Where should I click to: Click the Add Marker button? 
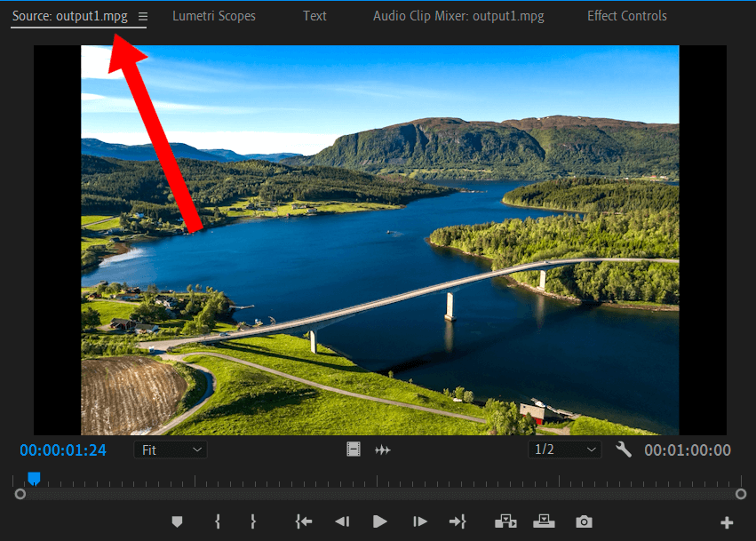pos(177,521)
